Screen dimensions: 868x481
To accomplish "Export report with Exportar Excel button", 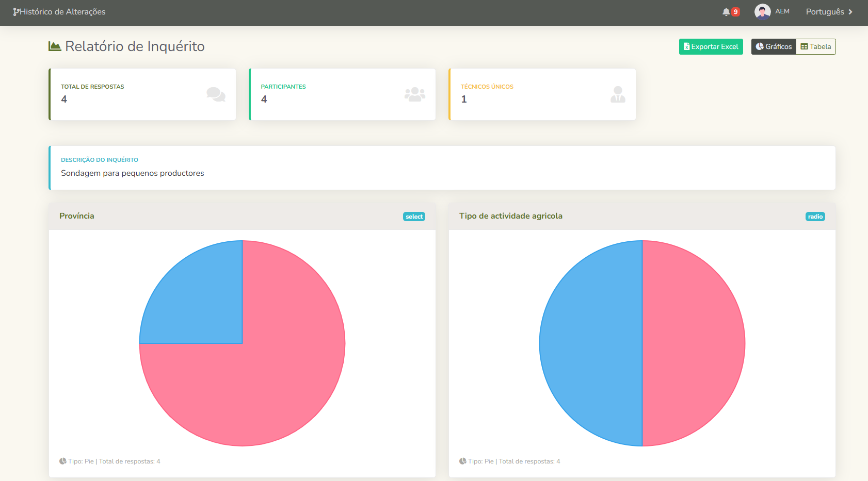I will tap(711, 47).
